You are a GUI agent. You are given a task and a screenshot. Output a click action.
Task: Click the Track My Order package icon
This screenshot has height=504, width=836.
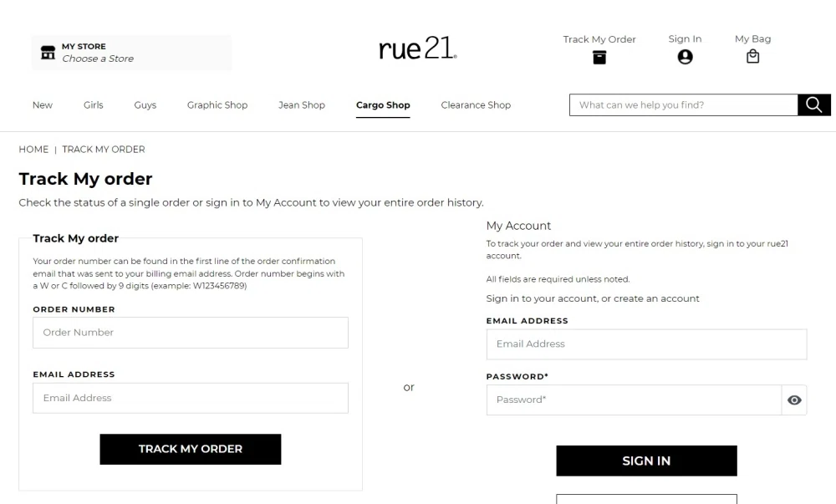pyautogui.click(x=599, y=57)
